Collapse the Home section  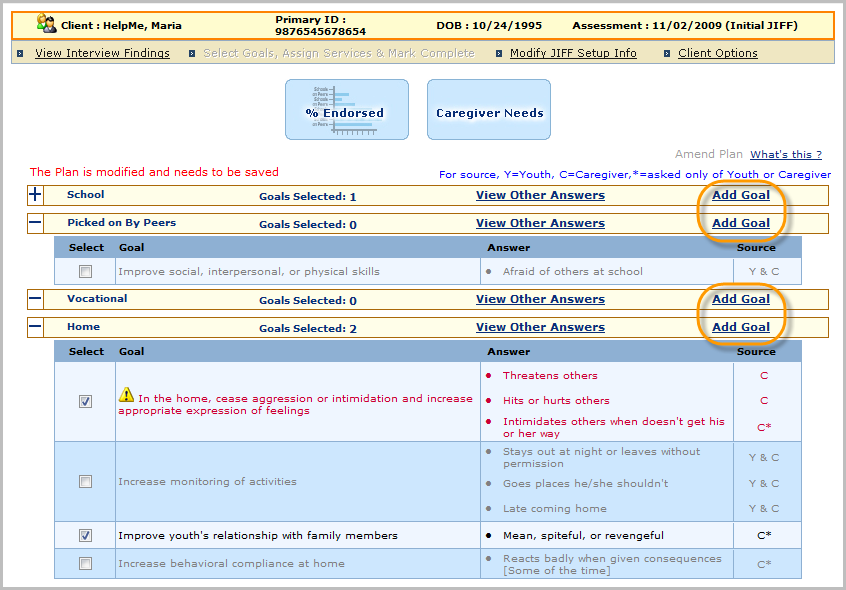35,327
